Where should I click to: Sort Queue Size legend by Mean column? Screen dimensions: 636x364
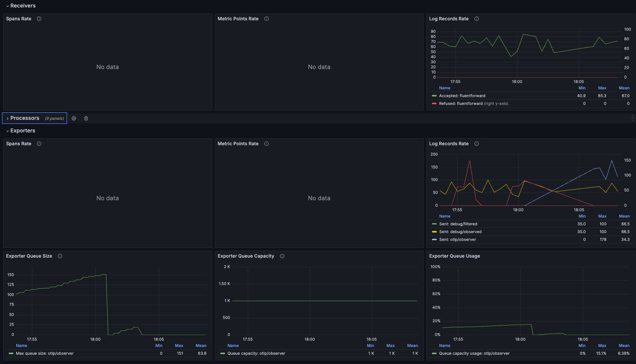point(201,345)
